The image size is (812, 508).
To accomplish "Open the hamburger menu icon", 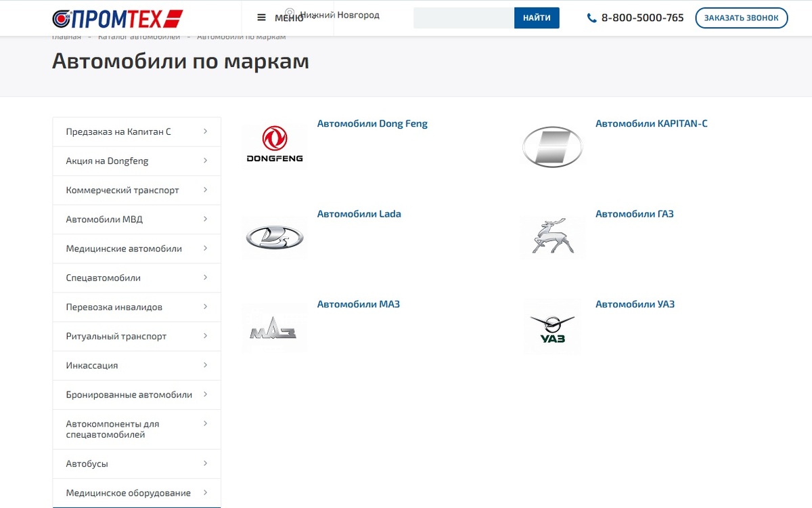I will point(262,18).
